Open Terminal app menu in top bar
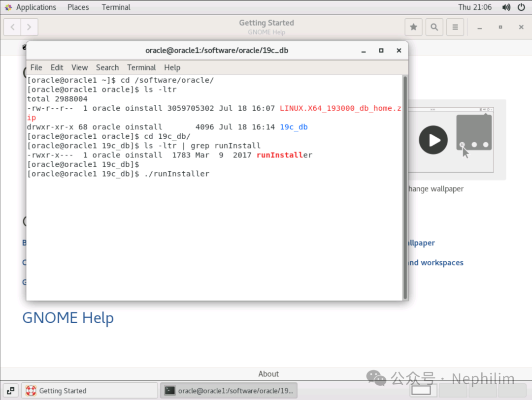Screen dimensions: 532x400 (116, 7)
